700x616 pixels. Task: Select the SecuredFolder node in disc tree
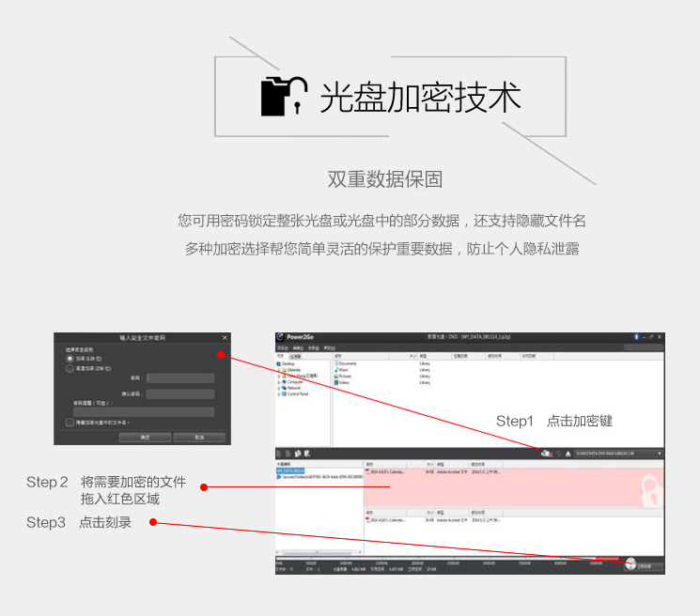click(319, 477)
